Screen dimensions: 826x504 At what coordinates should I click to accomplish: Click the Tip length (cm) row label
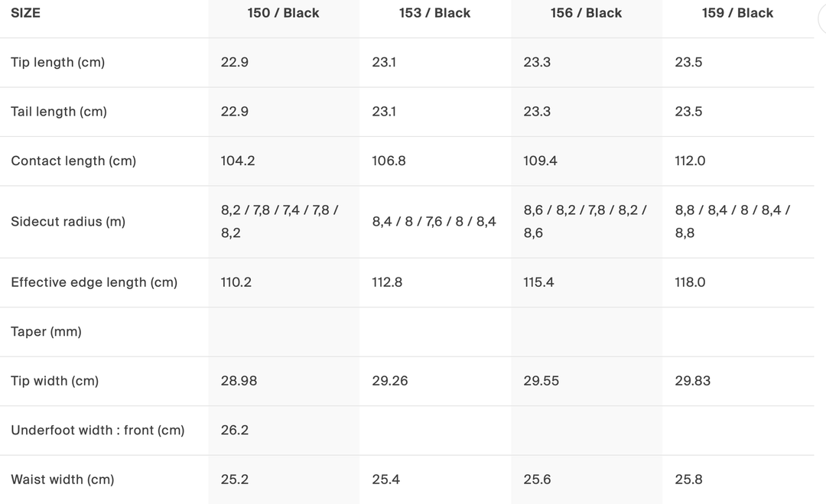tap(57, 63)
